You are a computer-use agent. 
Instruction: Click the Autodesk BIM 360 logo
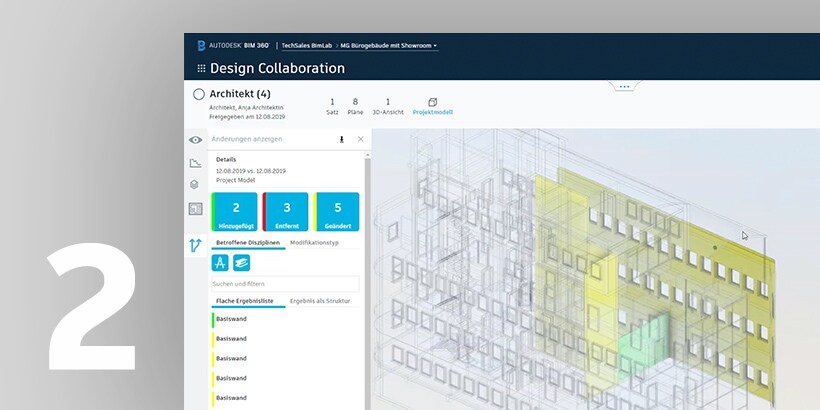click(x=233, y=46)
